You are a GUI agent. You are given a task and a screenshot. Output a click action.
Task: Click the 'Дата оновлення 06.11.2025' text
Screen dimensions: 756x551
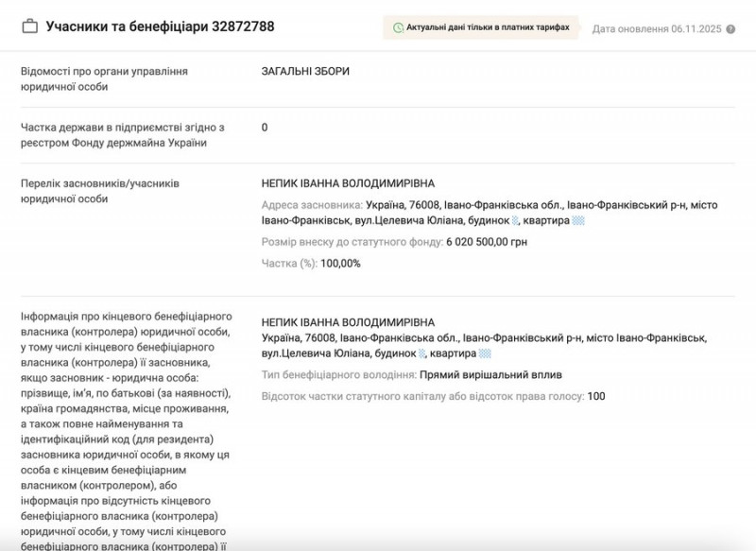click(x=656, y=29)
